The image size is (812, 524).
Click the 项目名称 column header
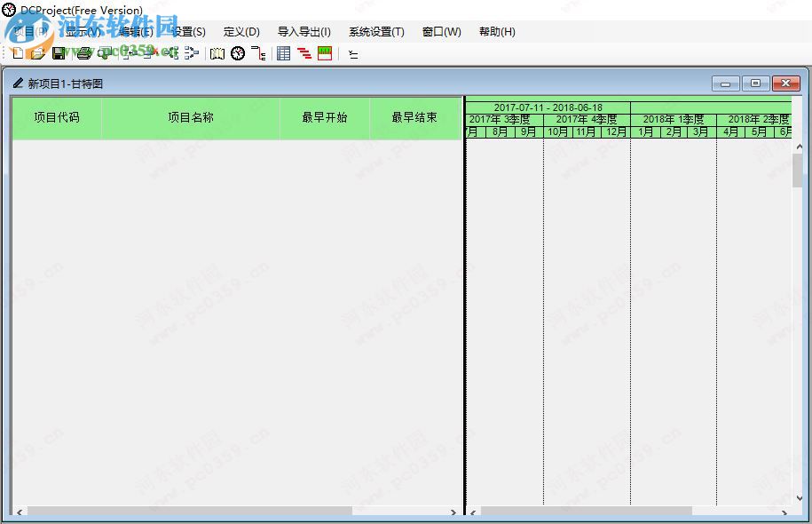[x=193, y=117]
